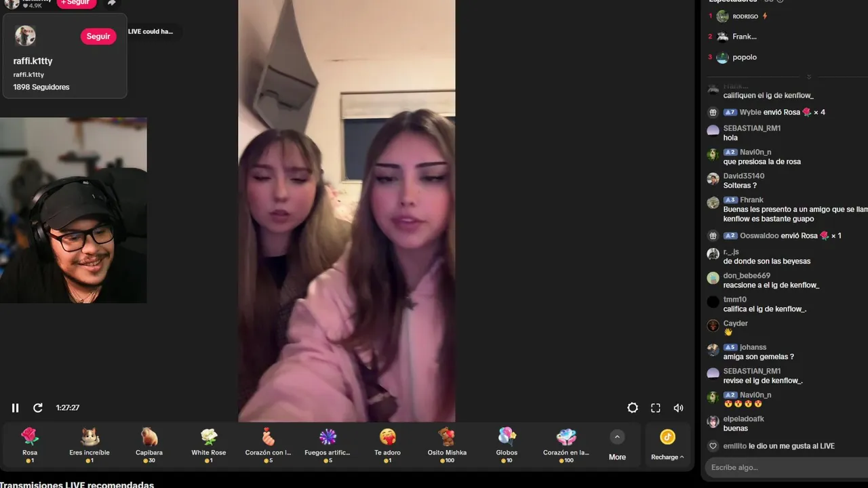This screenshot has width=868, height=488.
Task: Click the 'LIVE could ha...' notice
Action: 151,31
